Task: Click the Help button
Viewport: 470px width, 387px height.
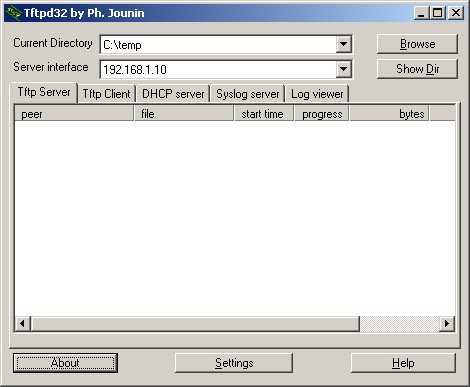Action: coord(403,363)
